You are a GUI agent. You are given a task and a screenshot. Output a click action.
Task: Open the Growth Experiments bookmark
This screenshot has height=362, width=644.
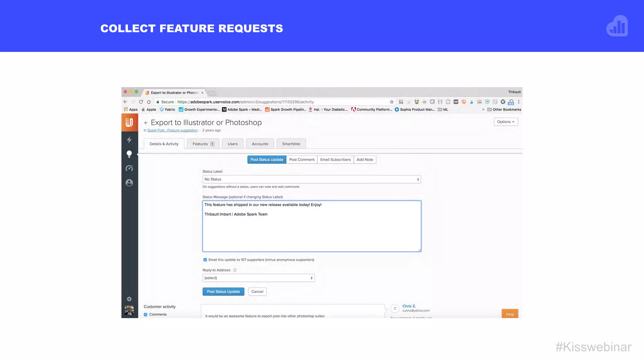pyautogui.click(x=199, y=110)
